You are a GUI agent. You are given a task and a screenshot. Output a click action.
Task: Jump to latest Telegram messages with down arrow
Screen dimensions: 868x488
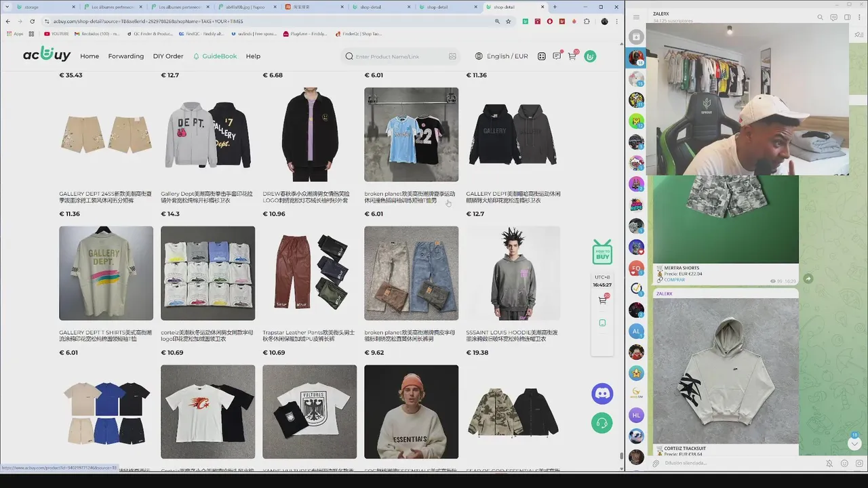tap(854, 444)
